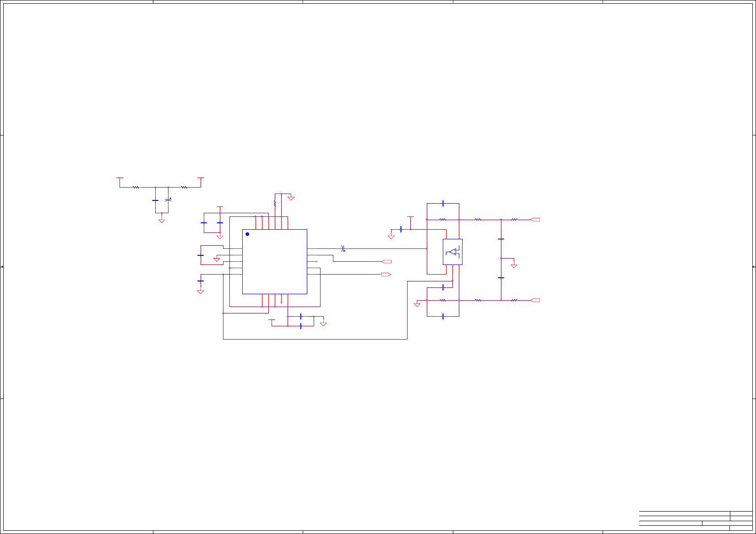
Task: Select the bottom-row resistor next to the ground symbol
Action: point(442,300)
